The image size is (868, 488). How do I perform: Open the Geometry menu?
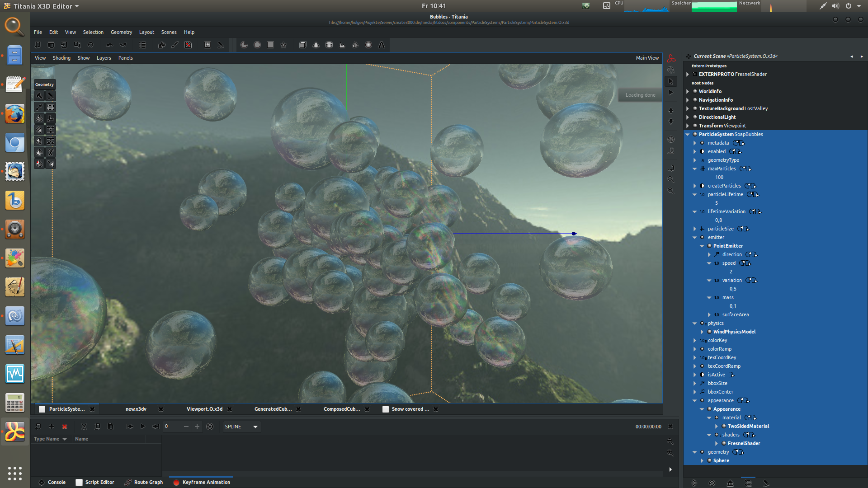[121, 32]
